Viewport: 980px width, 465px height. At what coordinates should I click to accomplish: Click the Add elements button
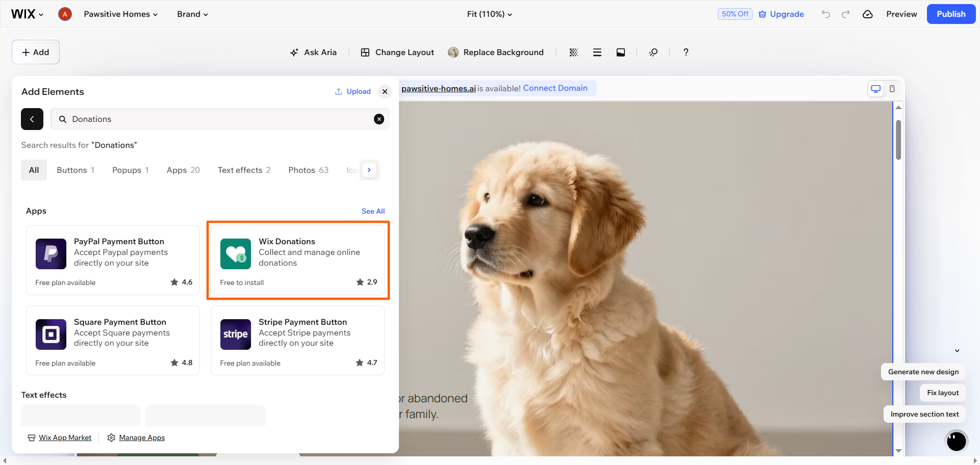[36, 52]
